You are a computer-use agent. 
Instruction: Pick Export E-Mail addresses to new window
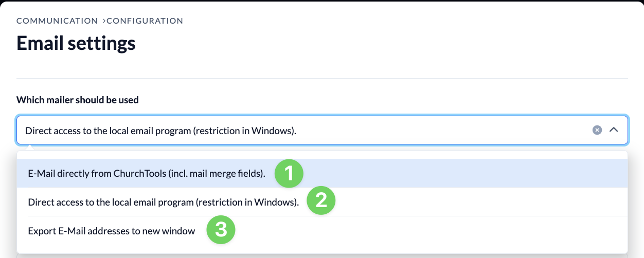(x=112, y=231)
